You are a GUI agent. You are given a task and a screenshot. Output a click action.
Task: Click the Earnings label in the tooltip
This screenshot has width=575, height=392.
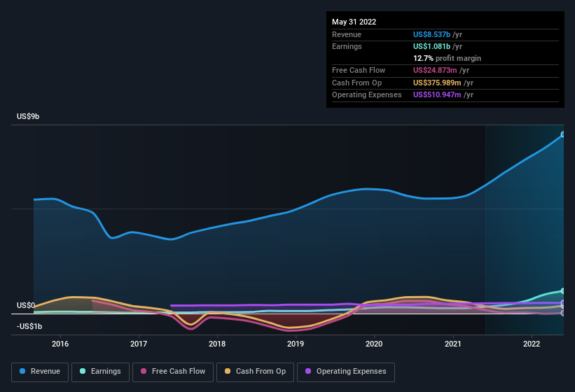pos(347,46)
